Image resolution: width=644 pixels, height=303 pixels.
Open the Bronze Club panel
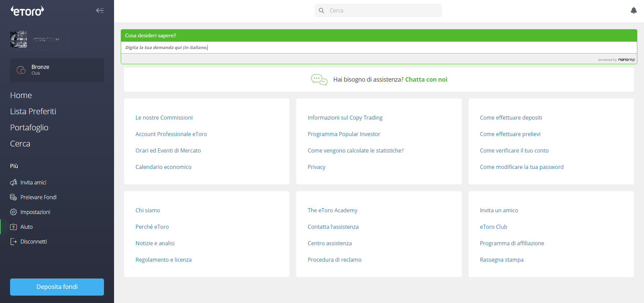[x=57, y=70]
